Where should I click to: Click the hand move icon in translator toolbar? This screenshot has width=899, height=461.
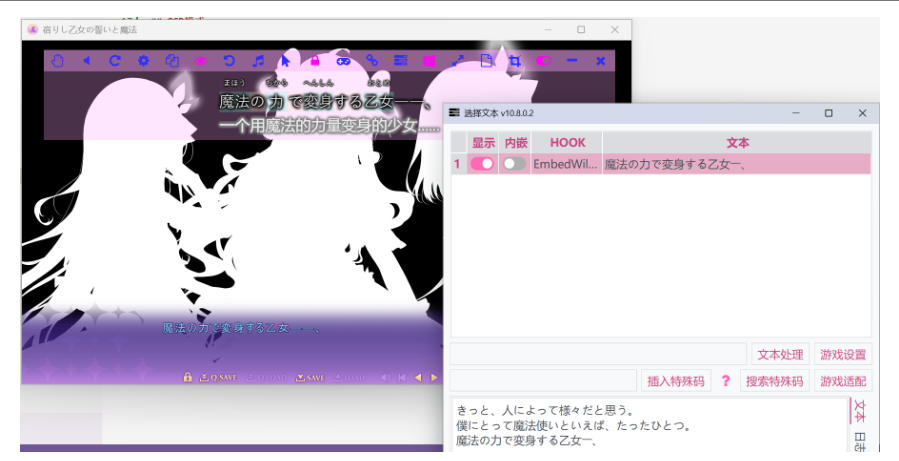(57, 61)
